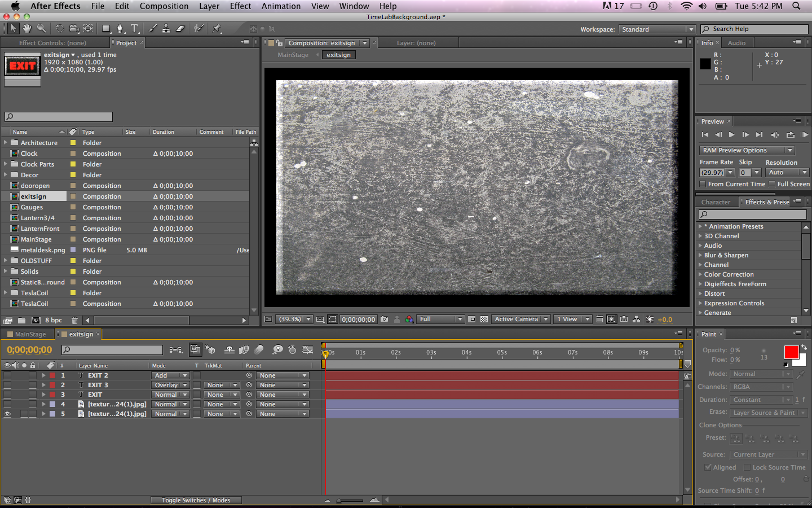Select the Eraser tool
The image size is (812, 508).
180,28
